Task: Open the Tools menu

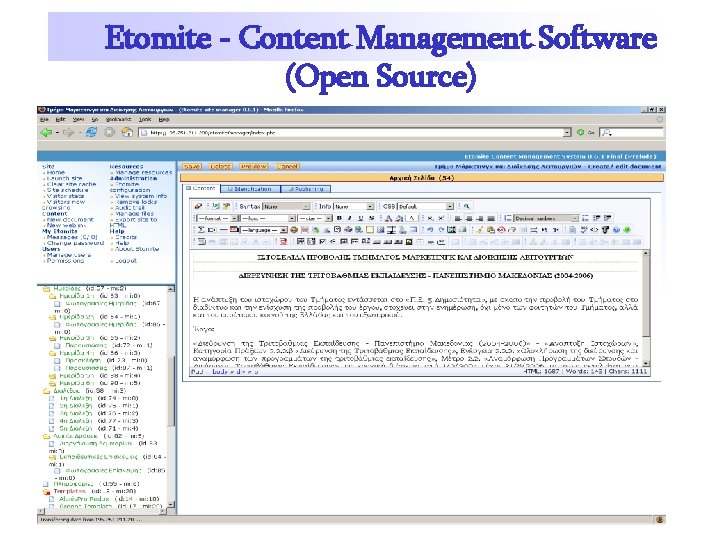Action: (x=145, y=119)
